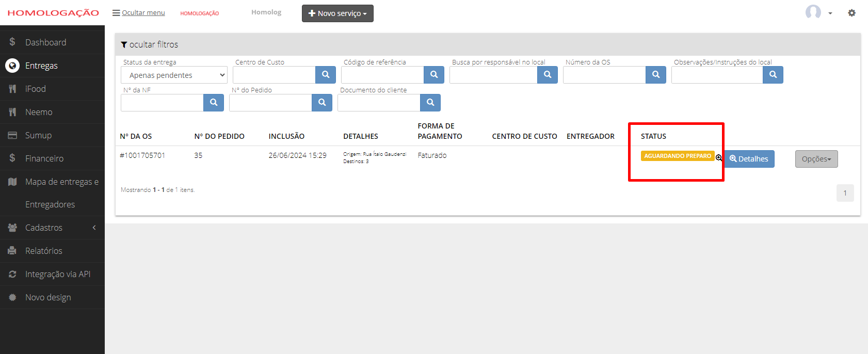
Task: Search by Centro de Custo magnifier button
Action: [x=326, y=75]
